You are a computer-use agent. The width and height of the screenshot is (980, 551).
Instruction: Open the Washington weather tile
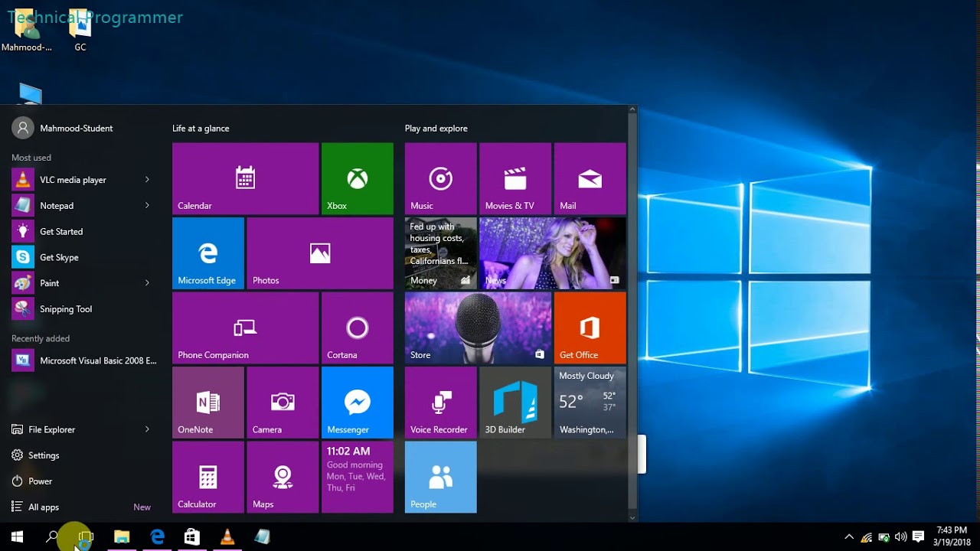click(590, 403)
